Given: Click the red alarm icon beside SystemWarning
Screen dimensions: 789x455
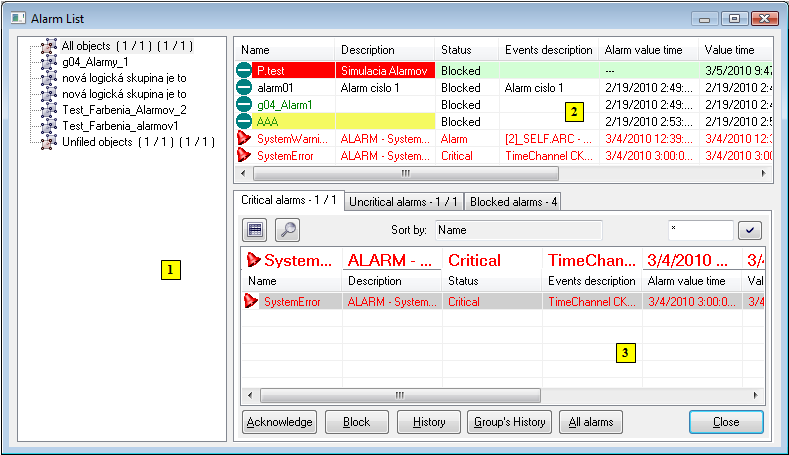Looking at the screenshot, I should 245,139.
